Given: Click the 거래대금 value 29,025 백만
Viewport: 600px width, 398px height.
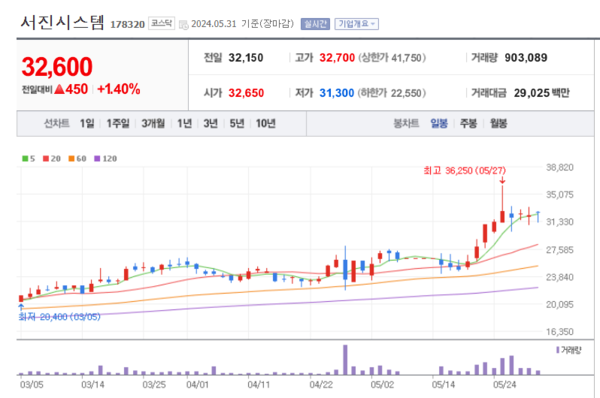Looking at the screenshot, I should tap(541, 93).
